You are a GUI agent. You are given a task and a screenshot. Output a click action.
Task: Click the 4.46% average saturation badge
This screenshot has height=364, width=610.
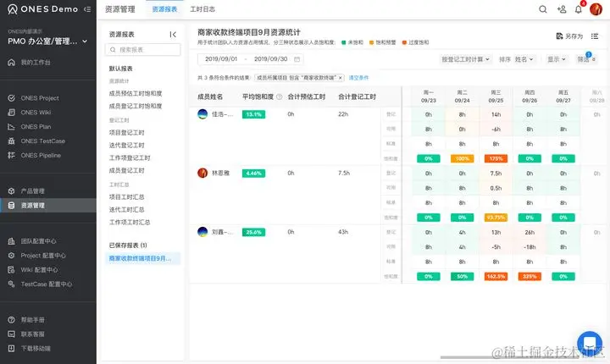[253, 174]
